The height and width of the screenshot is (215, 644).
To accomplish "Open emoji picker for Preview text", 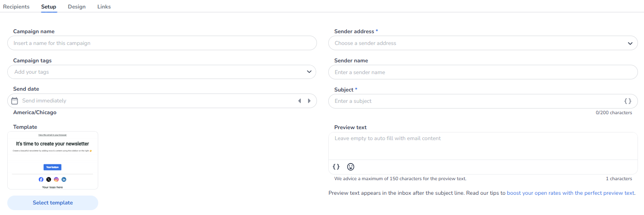I will coord(351,167).
